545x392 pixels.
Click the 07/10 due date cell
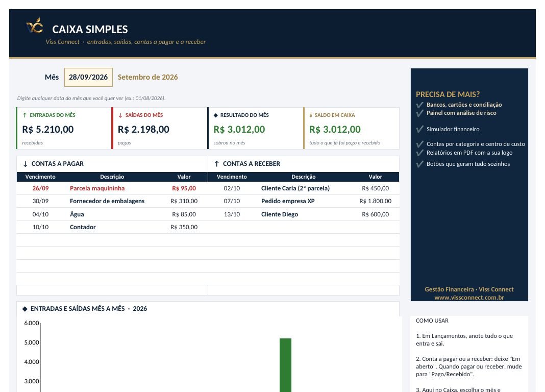coord(232,201)
